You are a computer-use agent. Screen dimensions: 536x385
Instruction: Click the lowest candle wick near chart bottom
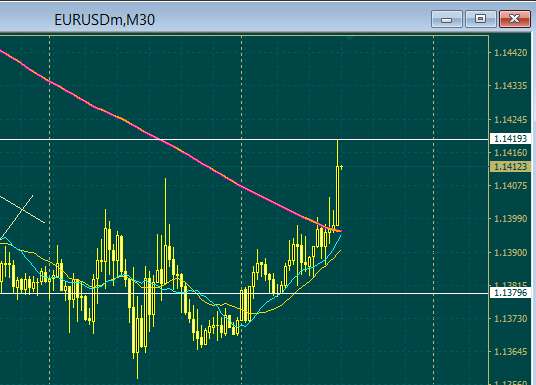pos(137,366)
